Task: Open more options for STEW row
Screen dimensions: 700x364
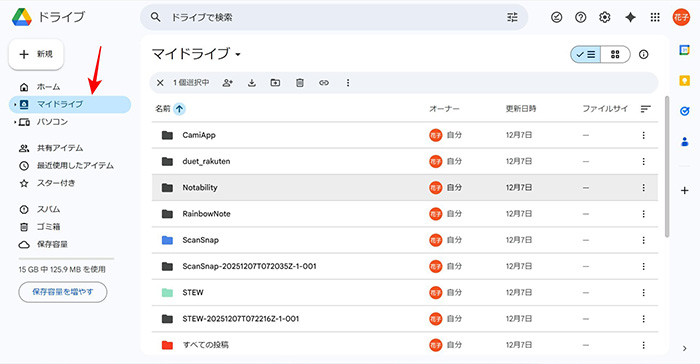Action: point(643,293)
